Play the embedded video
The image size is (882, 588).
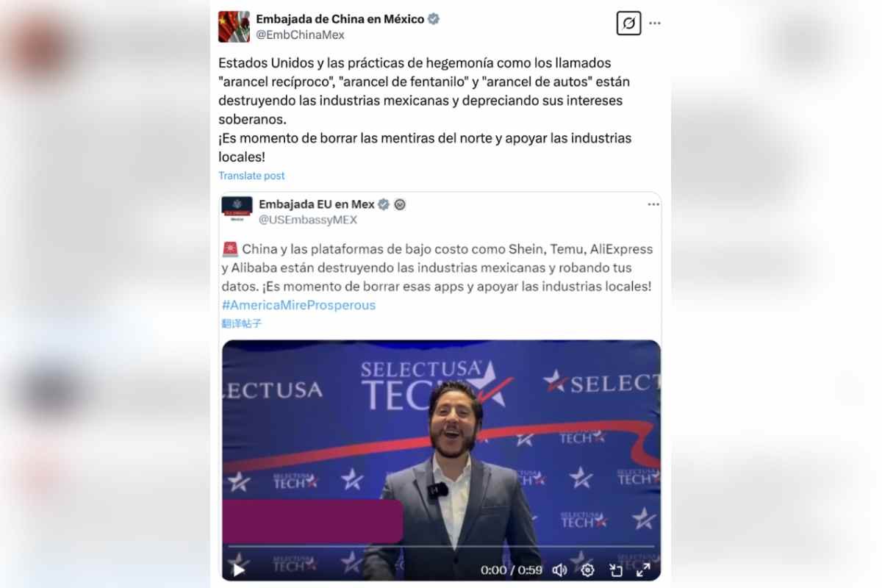coord(238,569)
